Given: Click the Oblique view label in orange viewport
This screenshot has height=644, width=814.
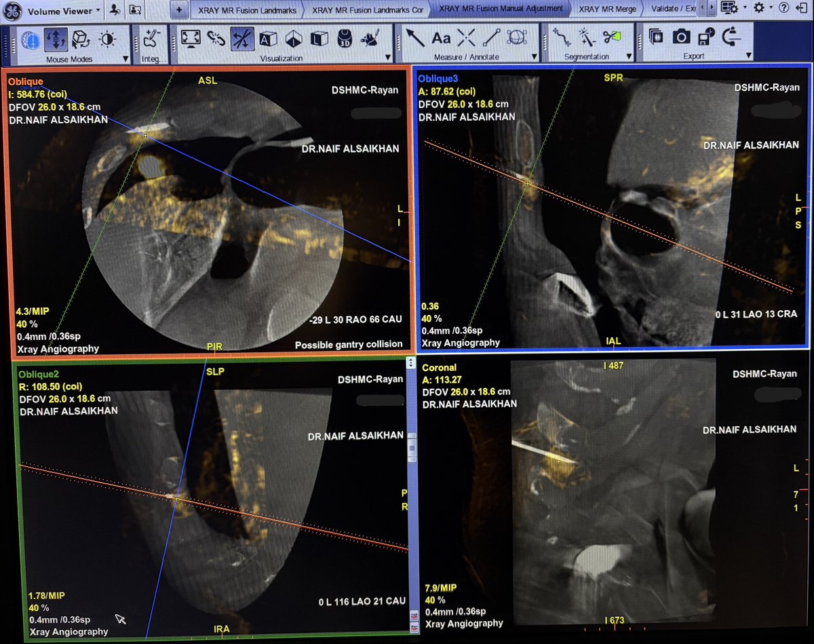Looking at the screenshot, I should 26,82.
